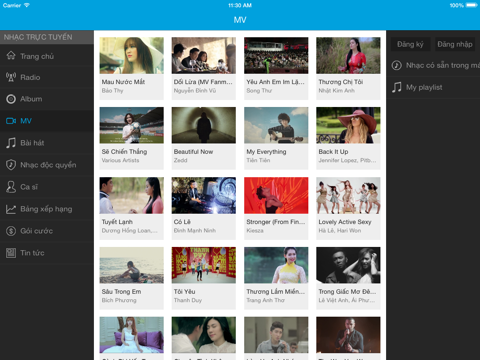The width and height of the screenshot is (480, 360).
Task: Click the Tôi Yêu video thumbnail
Action: click(204, 265)
